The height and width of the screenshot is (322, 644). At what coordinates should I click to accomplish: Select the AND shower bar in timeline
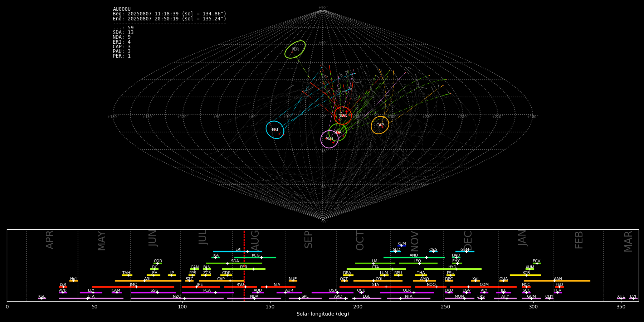coord(414,258)
